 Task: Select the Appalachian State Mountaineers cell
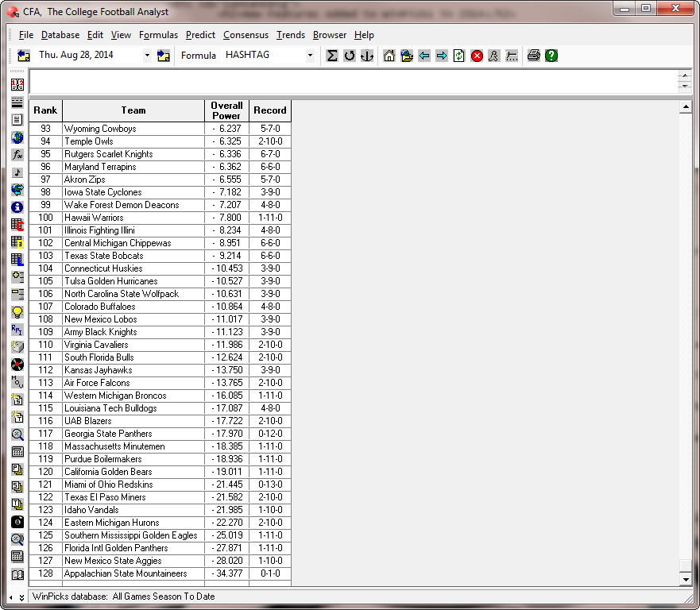click(133, 573)
